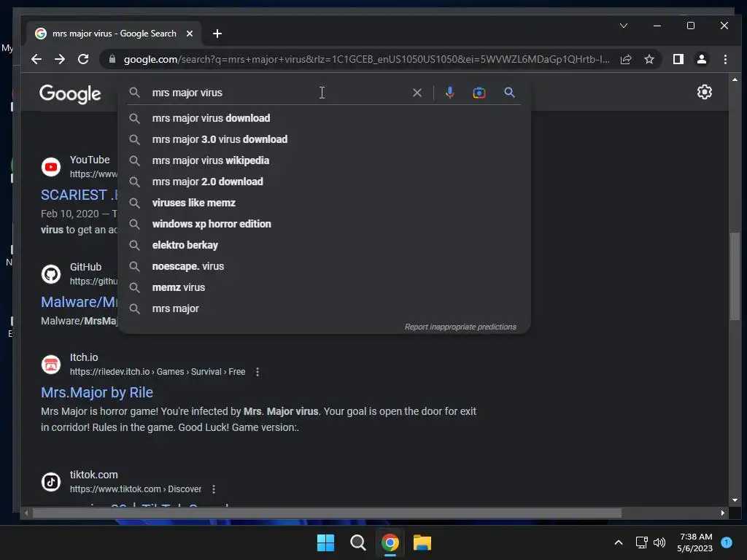This screenshot has height=560, width=747.
Task: Open the Windows Start menu
Action: 326,542
